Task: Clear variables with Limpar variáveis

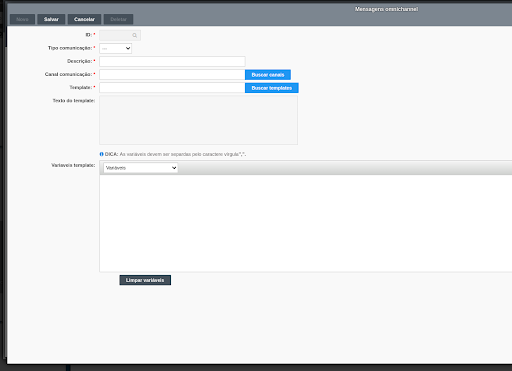Action: click(x=145, y=280)
